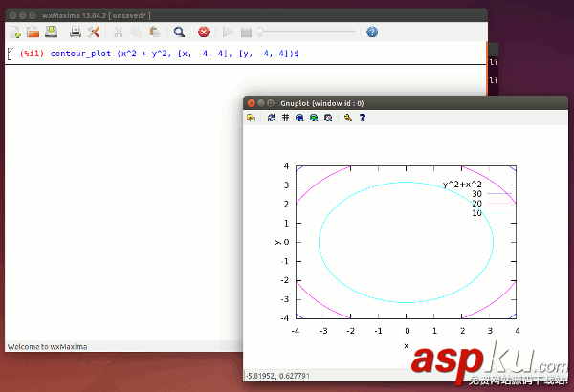574x392 pixels.
Task: Replot with the Gnuplot refresh icon
Action: (271, 118)
